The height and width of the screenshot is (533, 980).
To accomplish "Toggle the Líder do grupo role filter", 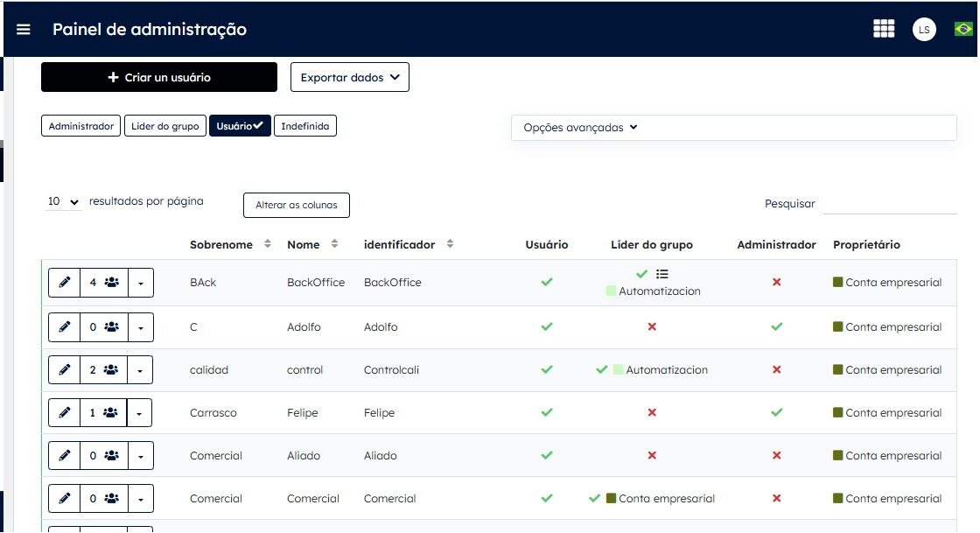I will pyautogui.click(x=165, y=126).
